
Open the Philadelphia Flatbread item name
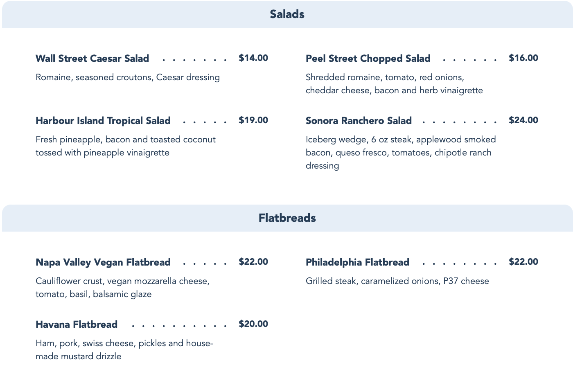357,262
